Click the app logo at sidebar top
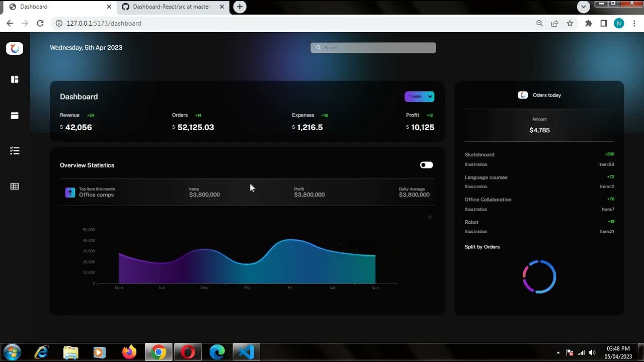The width and height of the screenshot is (644, 362). point(15,48)
